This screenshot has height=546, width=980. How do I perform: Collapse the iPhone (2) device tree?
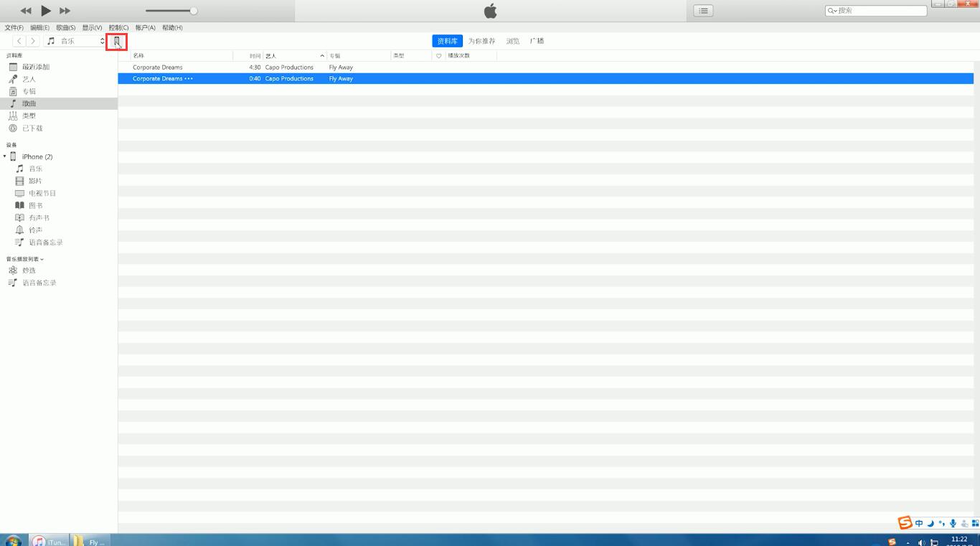click(4, 156)
